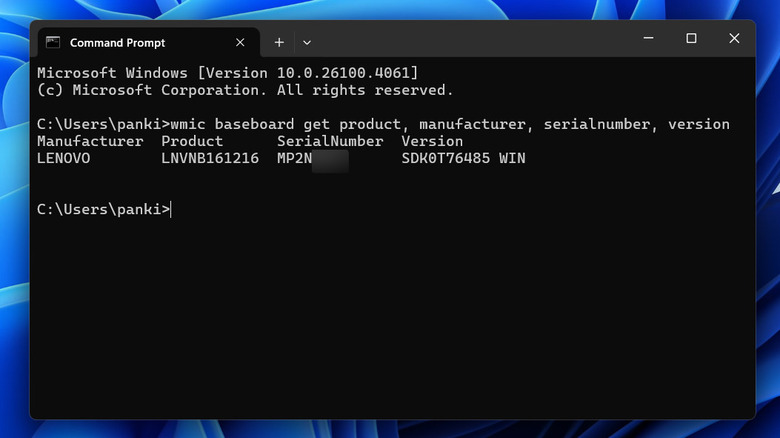
Task: Click the Version column header
Action: [x=432, y=141]
